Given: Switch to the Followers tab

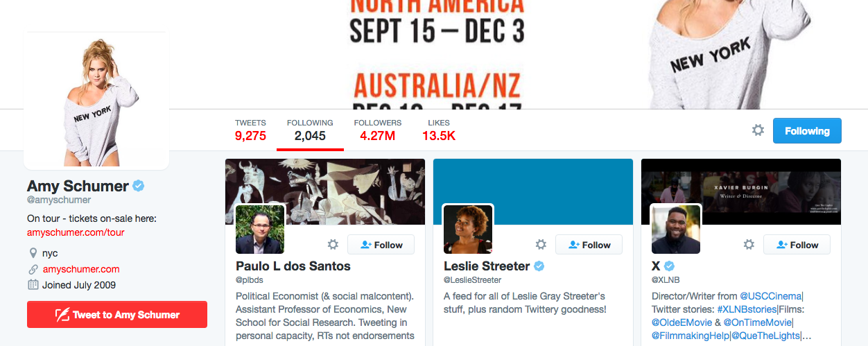Looking at the screenshot, I should pos(377,130).
